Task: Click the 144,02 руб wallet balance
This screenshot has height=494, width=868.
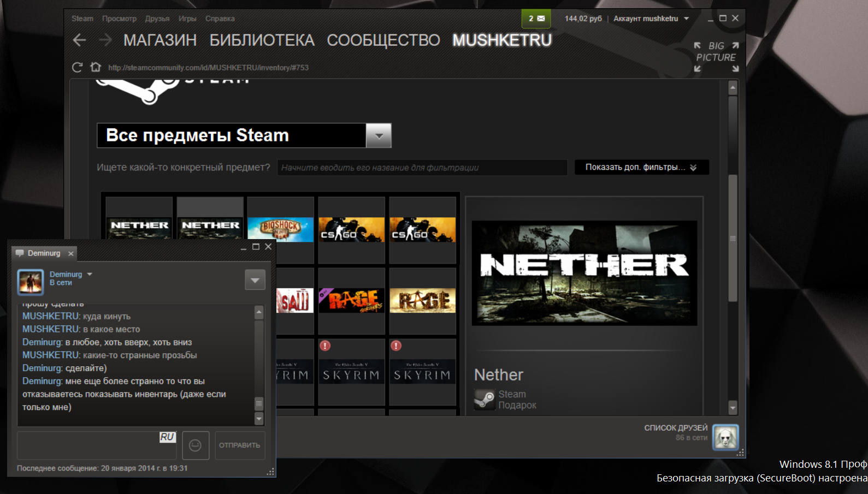Action: (x=583, y=19)
